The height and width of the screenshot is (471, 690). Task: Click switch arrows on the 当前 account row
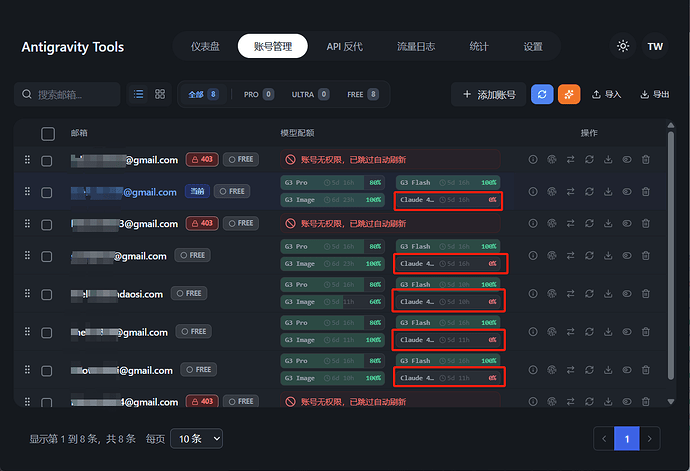point(571,192)
